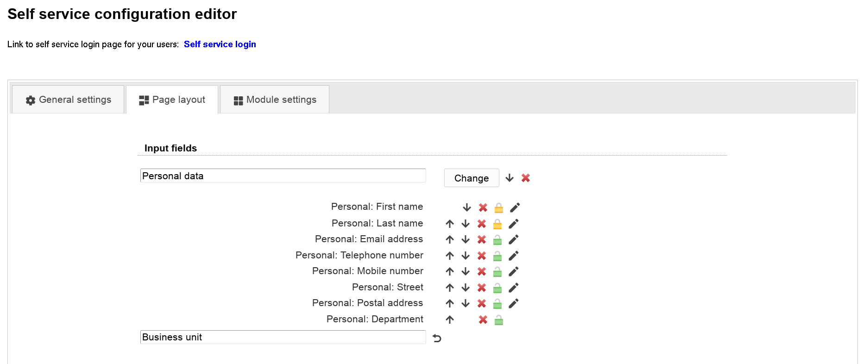Open the Self service login link

point(220,44)
